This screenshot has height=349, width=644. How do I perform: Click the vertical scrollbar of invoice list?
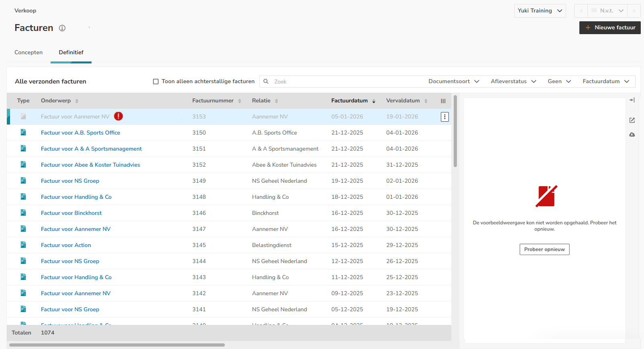455,131
